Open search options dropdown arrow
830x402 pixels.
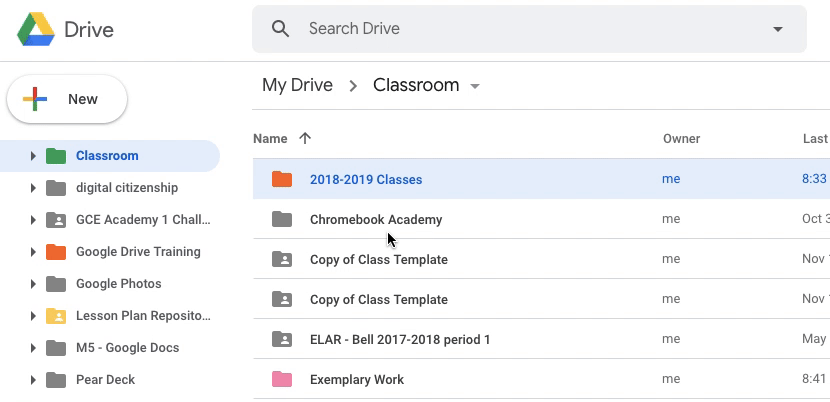[777, 29]
